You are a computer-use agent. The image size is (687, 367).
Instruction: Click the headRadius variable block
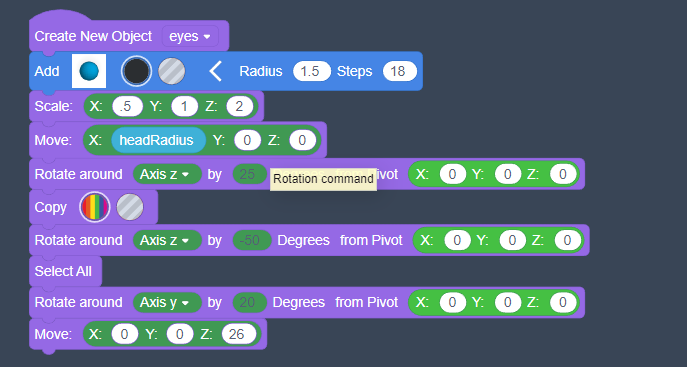coord(158,140)
